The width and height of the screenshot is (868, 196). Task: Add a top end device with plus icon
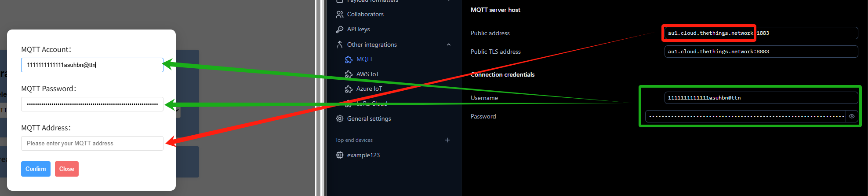pyautogui.click(x=447, y=140)
